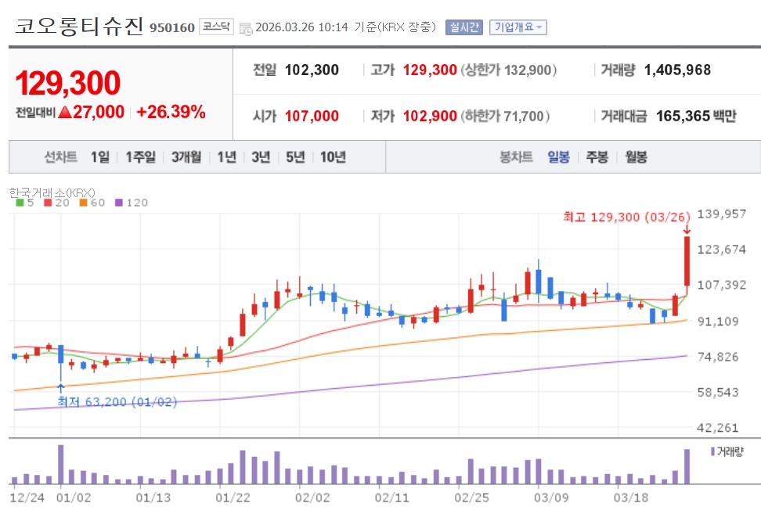Screen dimensions: 761x532
Task: Click the latest red candle on 03/26
Action: (x=687, y=261)
